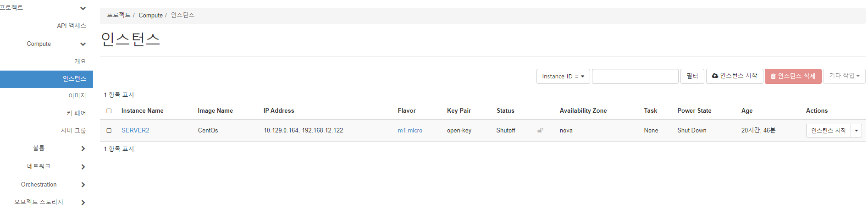Screen dimensions: 868x209
Task: Click the Flavor column header
Action: 407,111
